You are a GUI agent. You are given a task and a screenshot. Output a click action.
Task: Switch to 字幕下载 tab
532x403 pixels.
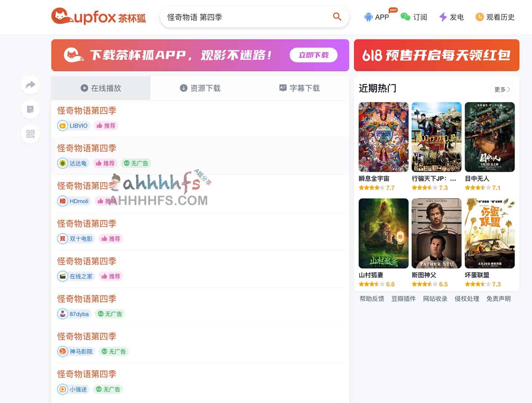click(299, 88)
